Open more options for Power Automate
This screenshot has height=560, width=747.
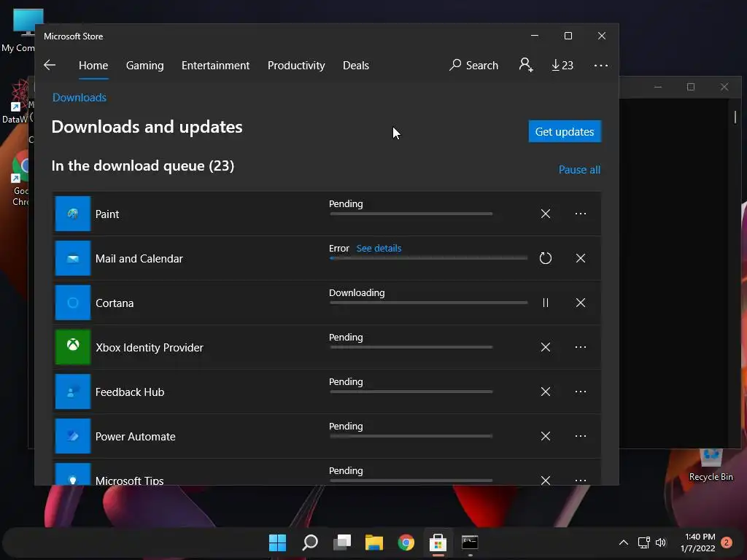pos(580,436)
